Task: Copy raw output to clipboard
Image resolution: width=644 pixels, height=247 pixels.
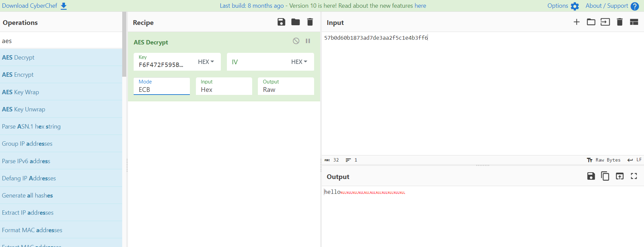Action: pos(605,176)
